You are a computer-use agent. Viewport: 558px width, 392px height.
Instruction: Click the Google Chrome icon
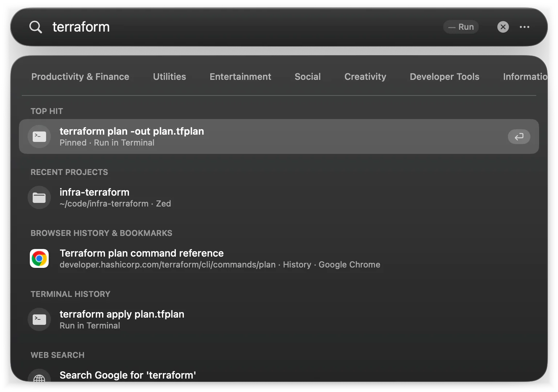coord(39,258)
